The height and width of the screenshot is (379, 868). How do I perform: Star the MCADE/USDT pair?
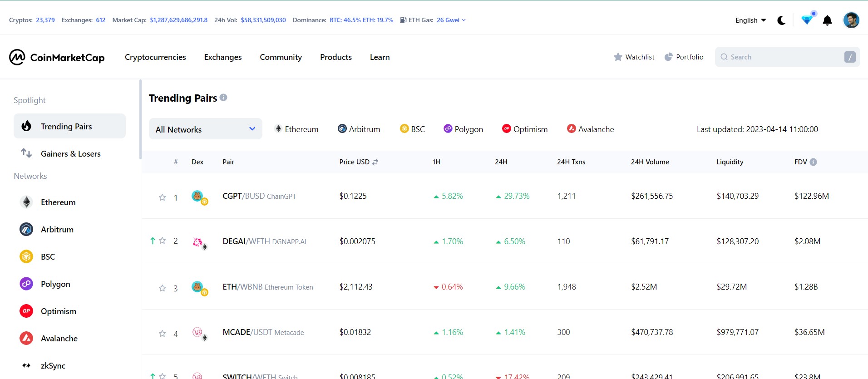point(162,334)
